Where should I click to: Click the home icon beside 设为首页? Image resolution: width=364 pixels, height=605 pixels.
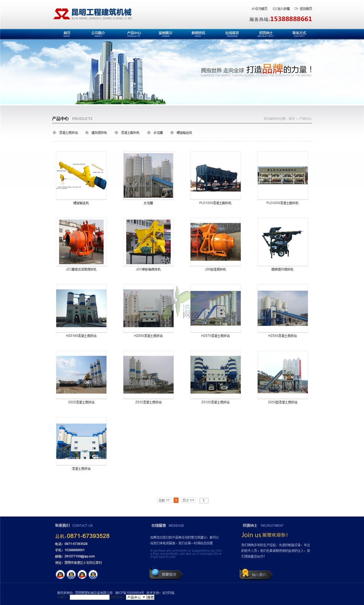pyautogui.click(x=253, y=9)
